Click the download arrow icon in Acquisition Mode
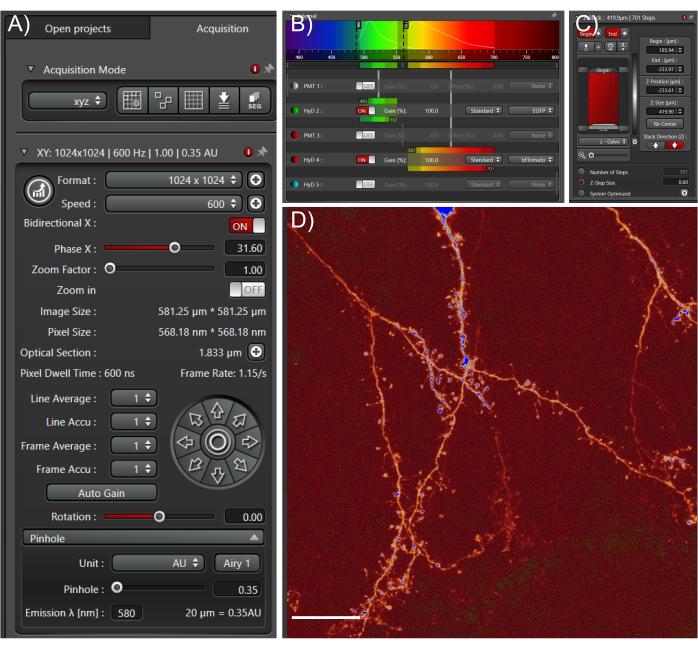The height and width of the screenshot is (649, 698). 223,101
